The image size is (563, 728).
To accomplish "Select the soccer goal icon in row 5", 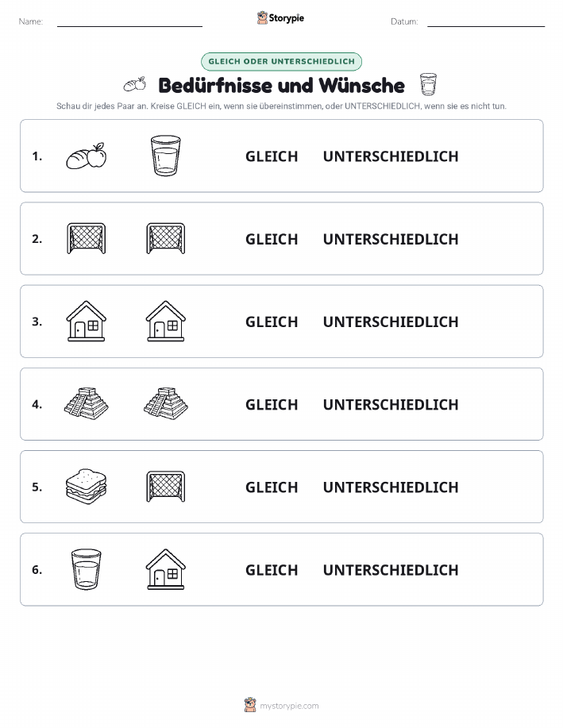I will tap(166, 487).
